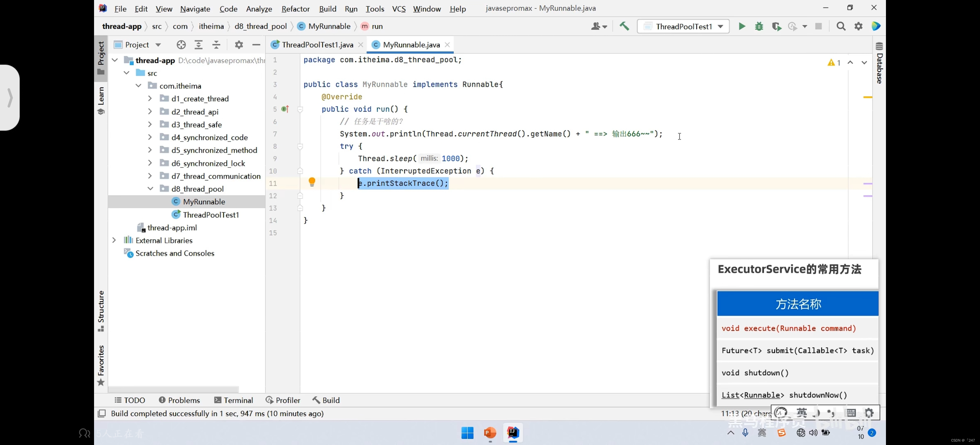Open the Database tool window
Viewport: 980px width, 445px height.
(x=879, y=63)
